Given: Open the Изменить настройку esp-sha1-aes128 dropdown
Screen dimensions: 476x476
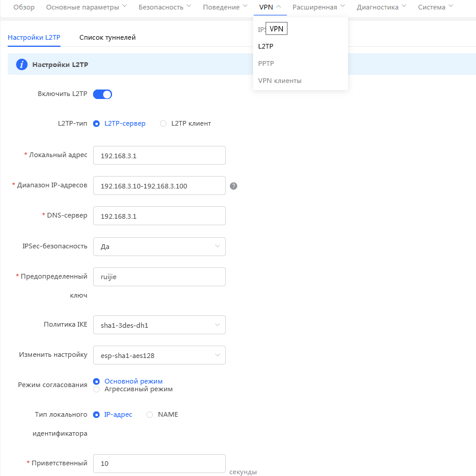Looking at the screenshot, I should click(x=159, y=355).
